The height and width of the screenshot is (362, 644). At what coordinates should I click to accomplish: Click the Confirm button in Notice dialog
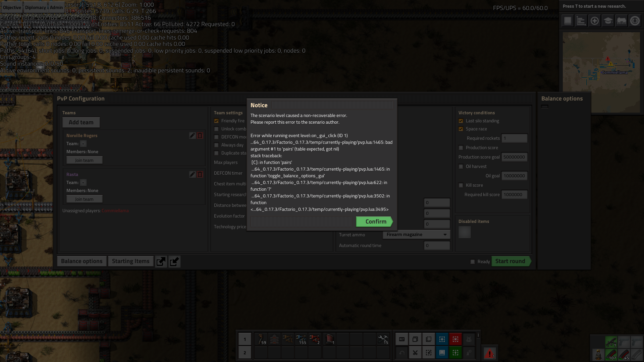click(376, 221)
